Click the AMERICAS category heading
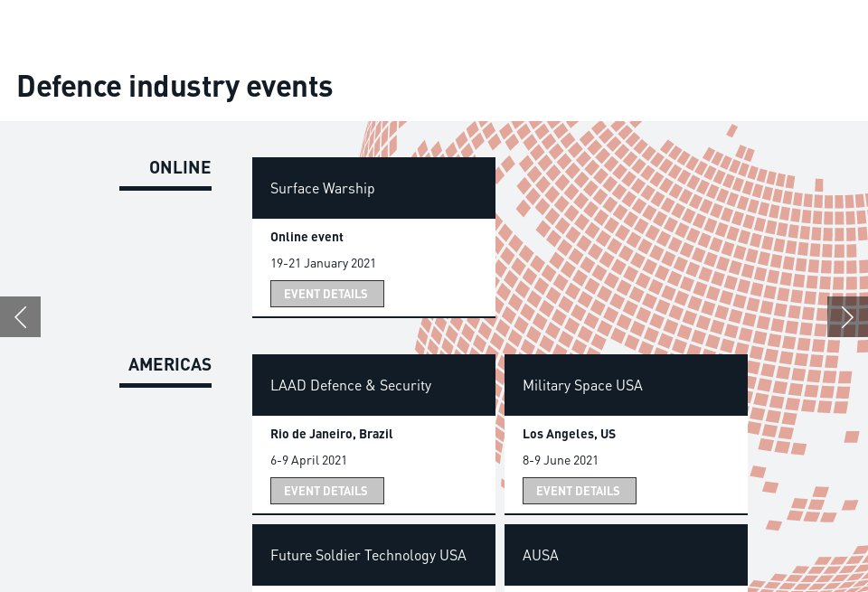This screenshot has height=592, width=868. click(x=170, y=364)
